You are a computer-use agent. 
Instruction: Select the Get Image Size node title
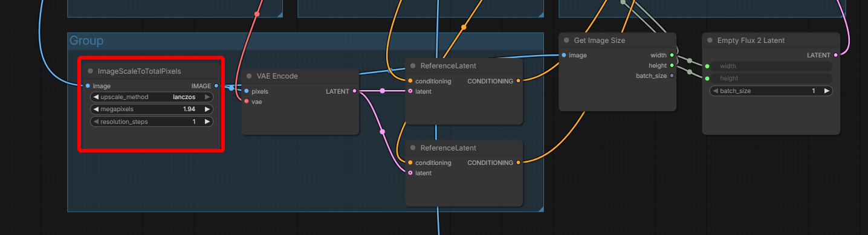pos(600,40)
